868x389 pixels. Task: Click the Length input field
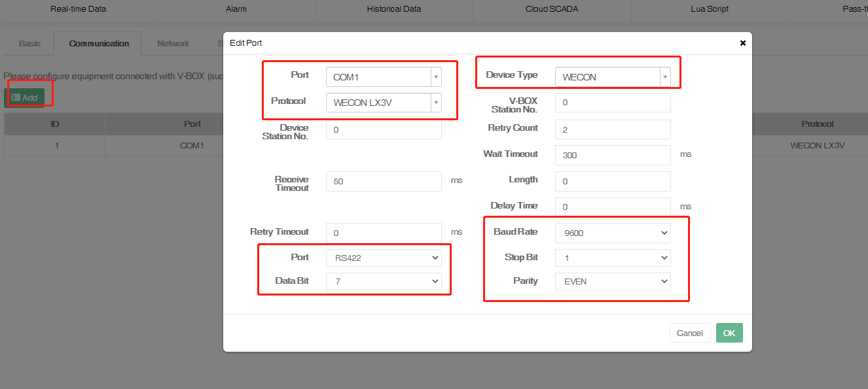[613, 181]
